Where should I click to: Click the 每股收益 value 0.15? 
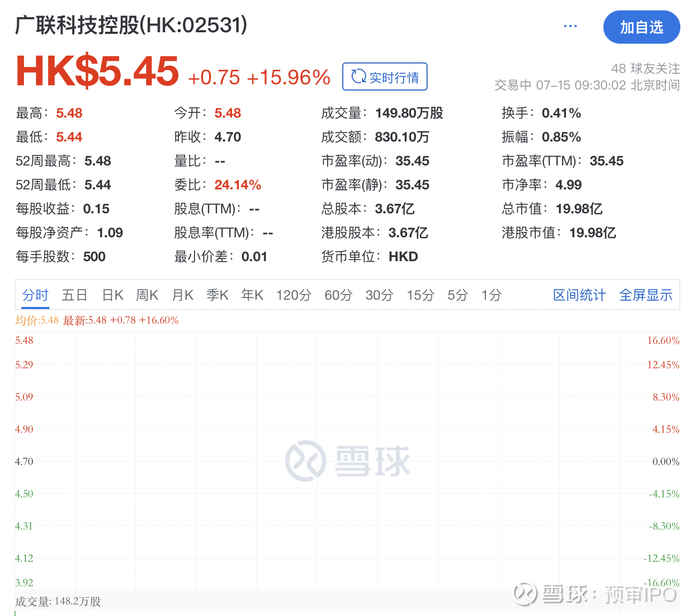(x=96, y=209)
